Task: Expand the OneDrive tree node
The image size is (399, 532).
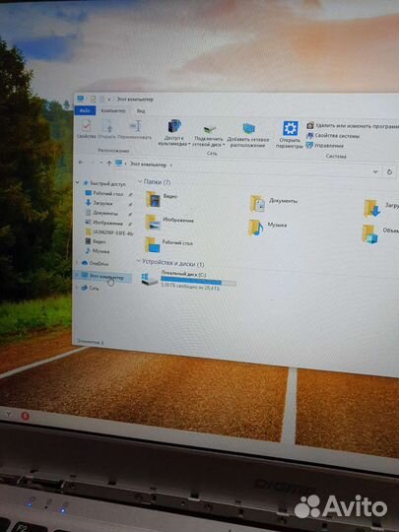Action: pos(78,263)
